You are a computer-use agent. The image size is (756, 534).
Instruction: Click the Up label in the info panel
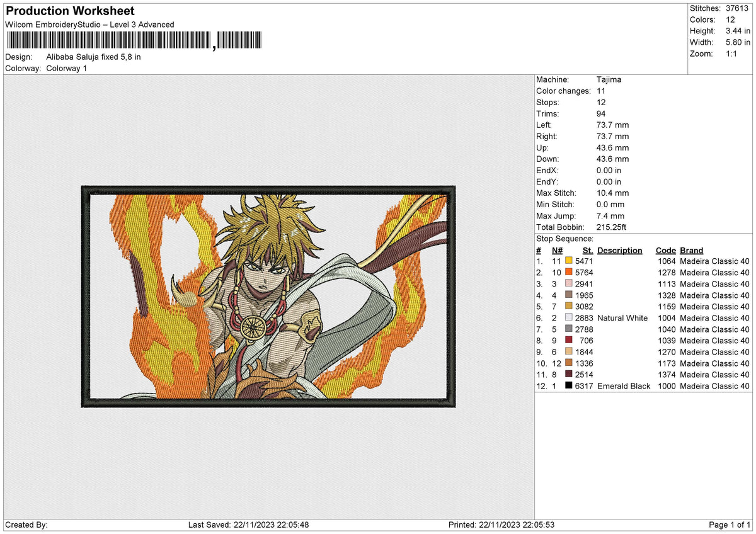543,147
